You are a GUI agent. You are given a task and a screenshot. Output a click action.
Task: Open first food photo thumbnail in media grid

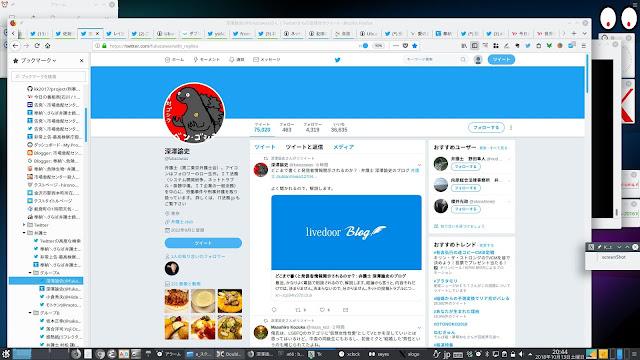(x=177, y=301)
